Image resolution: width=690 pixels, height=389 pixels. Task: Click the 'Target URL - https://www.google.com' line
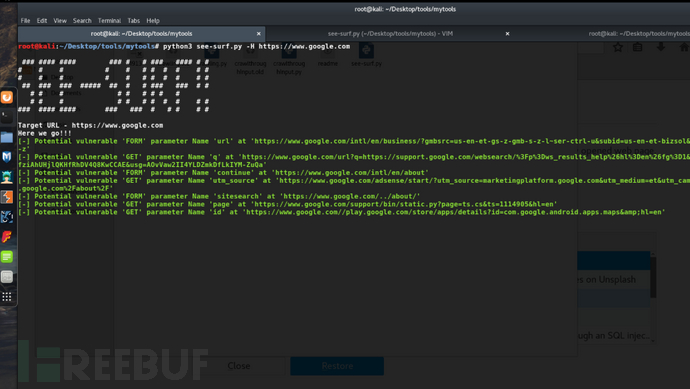click(90, 125)
